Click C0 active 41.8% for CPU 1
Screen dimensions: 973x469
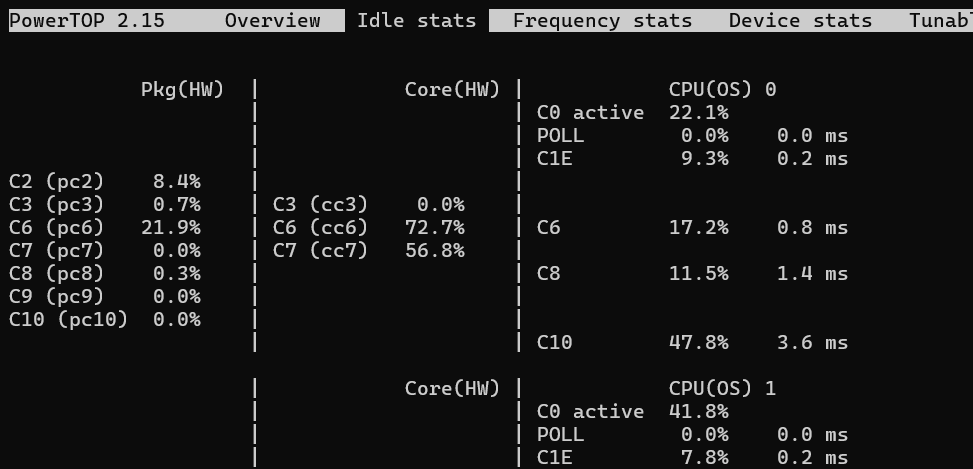633,411
